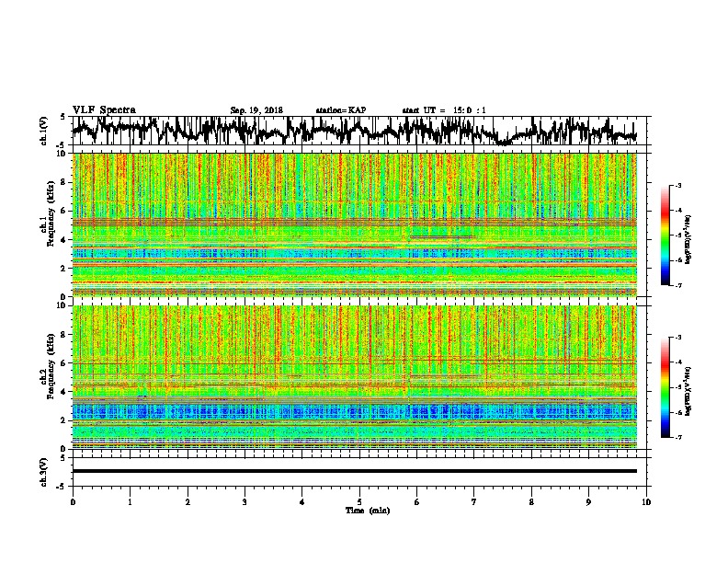728x563 pixels.
Task: Click the lower color scale bar for ch.2
Action: coord(665,387)
